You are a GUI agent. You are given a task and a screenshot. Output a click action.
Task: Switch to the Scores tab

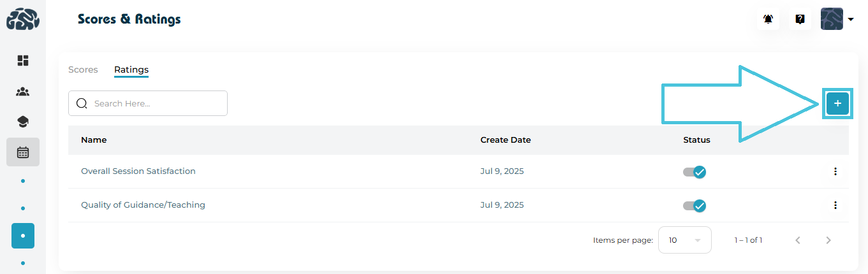click(83, 69)
